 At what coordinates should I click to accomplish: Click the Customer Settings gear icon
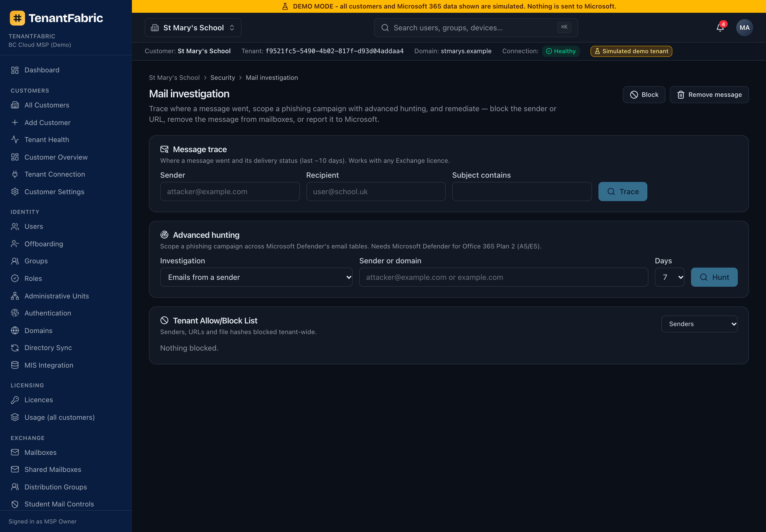tap(15, 192)
